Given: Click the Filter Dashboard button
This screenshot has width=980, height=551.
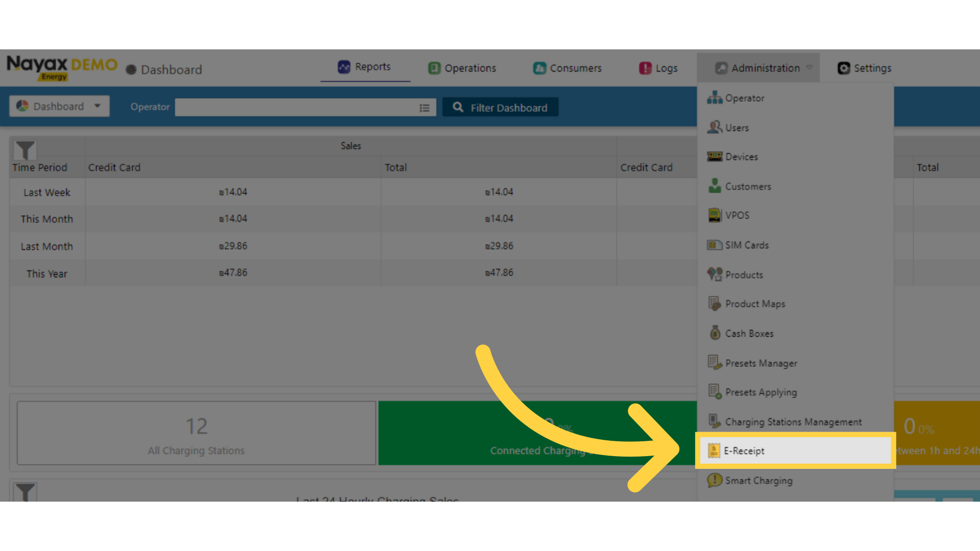Looking at the screenshot, I should point(500,108).
